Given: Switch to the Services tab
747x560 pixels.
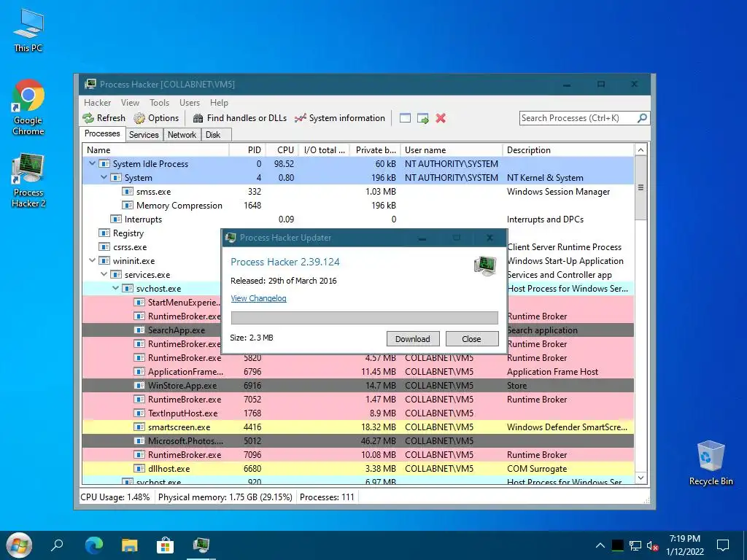Looking at the screenshot, I should (x=144, y=135).
